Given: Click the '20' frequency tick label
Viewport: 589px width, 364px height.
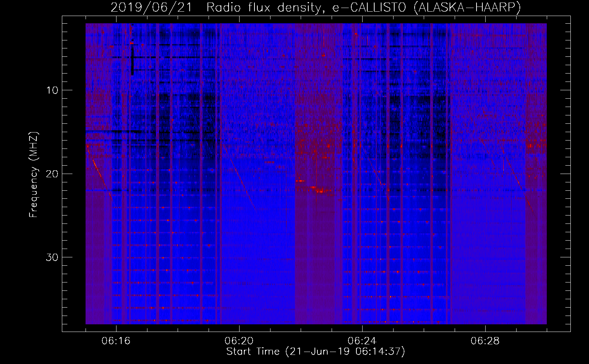Looking at the screenshot, I should [52, 174].
